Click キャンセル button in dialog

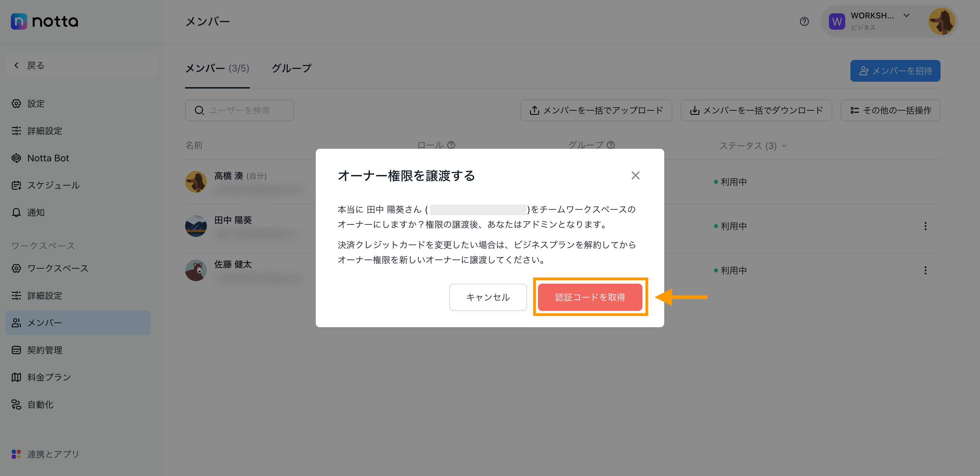[x=488, y=297]
